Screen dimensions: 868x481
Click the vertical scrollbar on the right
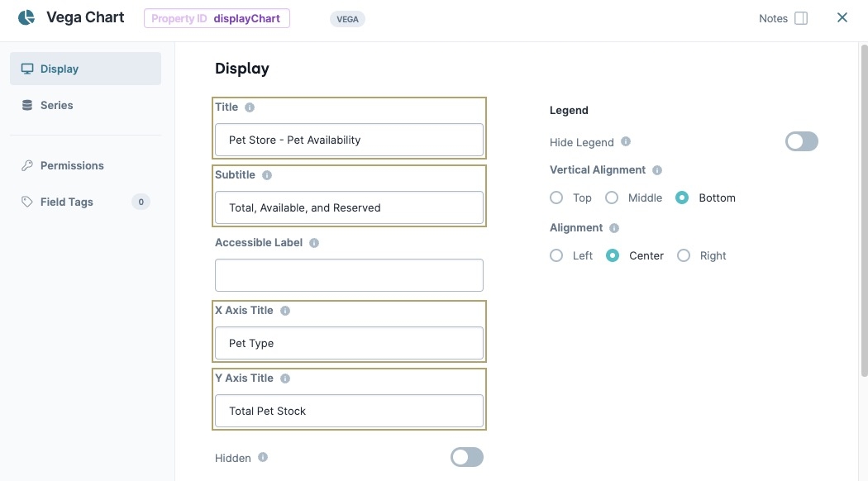[x=864, y=210]
